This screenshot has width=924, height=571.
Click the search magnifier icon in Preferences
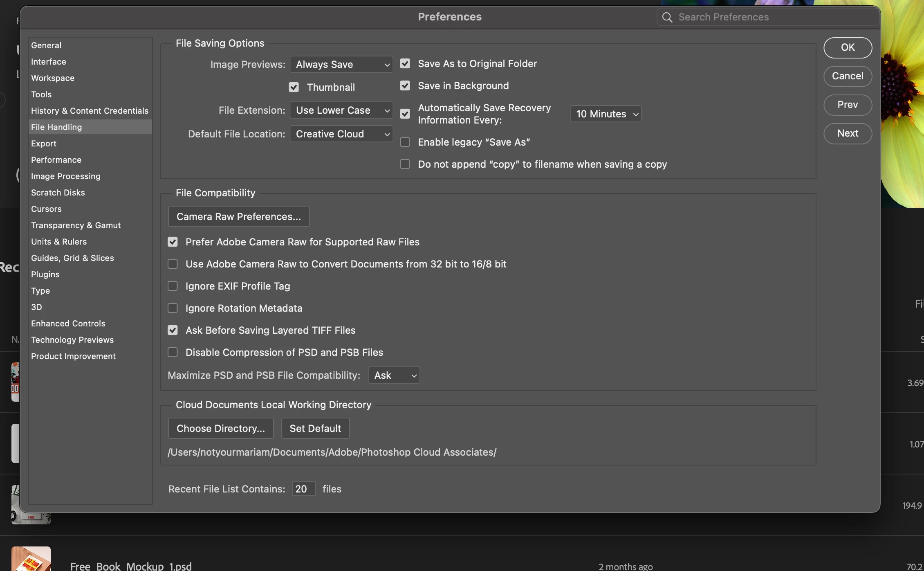tap(667, 17)
